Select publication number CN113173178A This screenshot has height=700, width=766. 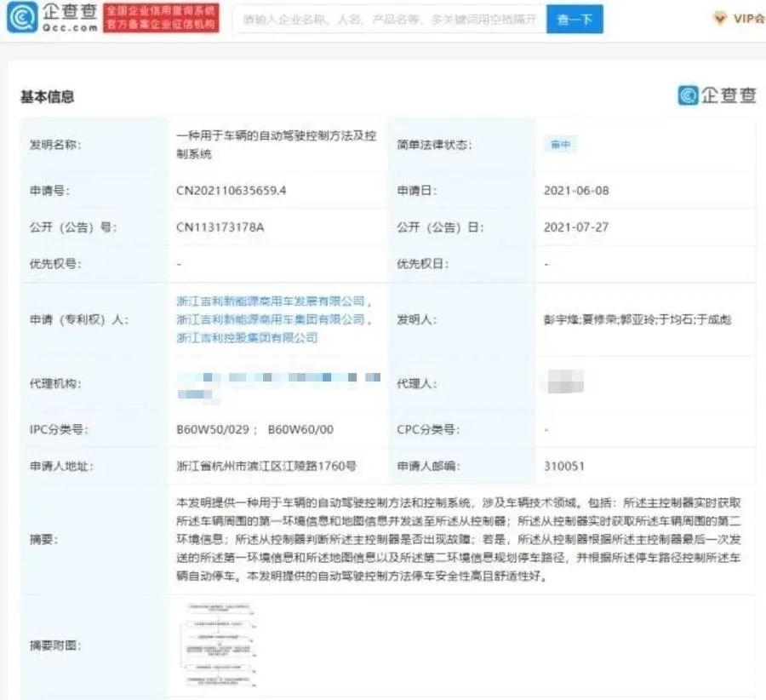[x=220, y=227]
